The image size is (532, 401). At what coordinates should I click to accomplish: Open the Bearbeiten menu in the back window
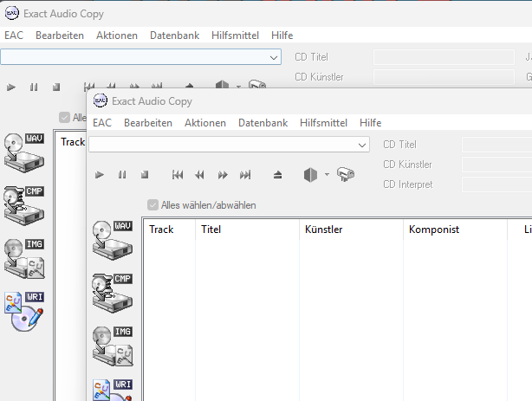(x=60, y=36)
